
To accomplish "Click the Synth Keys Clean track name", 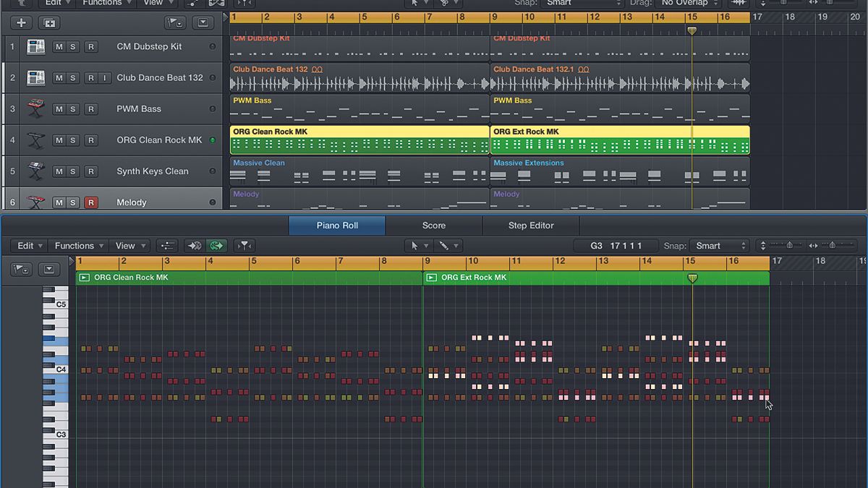I will pos(154,171).
